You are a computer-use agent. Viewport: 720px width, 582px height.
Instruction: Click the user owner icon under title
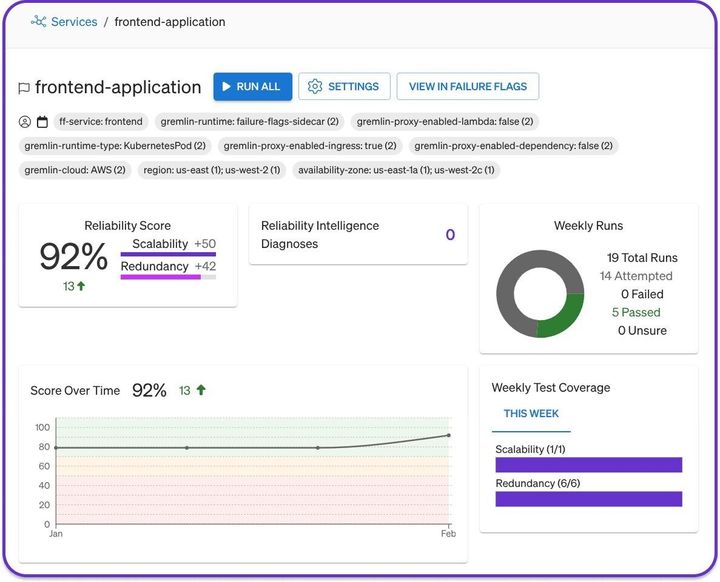click(x=24, y=122)
